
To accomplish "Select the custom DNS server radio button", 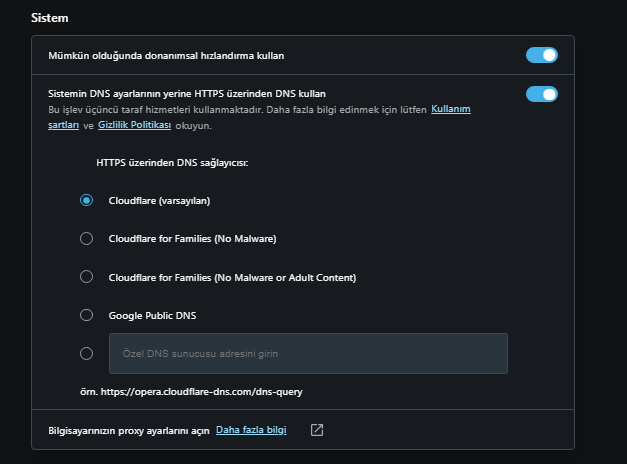I will [86, 354].
